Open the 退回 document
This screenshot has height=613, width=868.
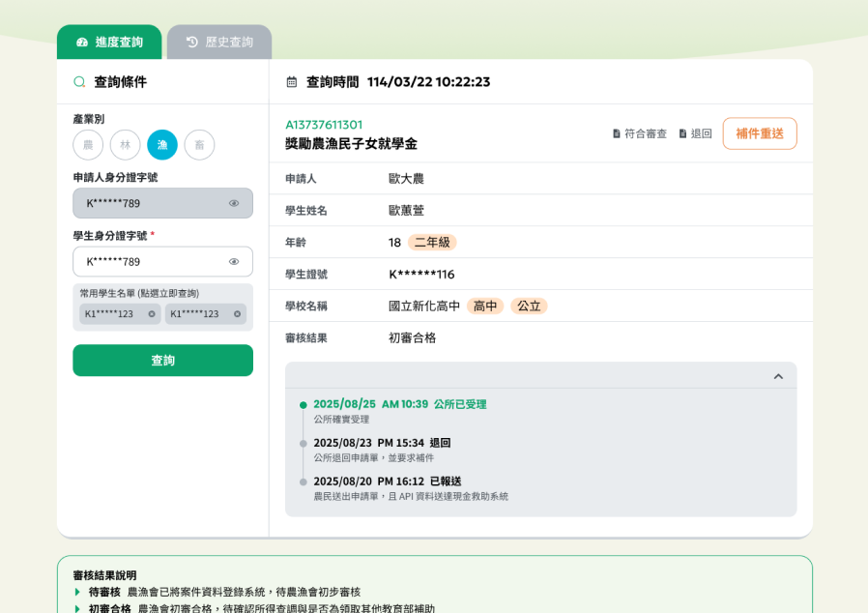pyautogui.click(x=696, y=133)
